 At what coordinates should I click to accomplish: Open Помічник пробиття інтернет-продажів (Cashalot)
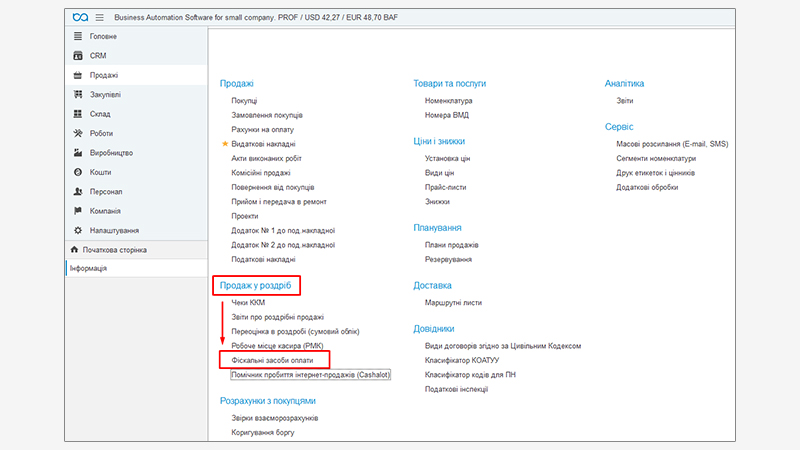310,375
